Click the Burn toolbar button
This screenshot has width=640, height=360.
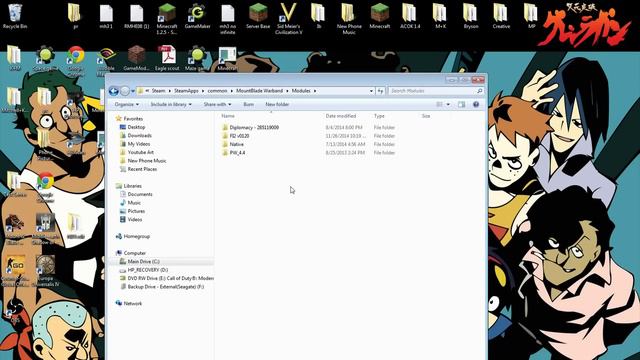[249, 104]
